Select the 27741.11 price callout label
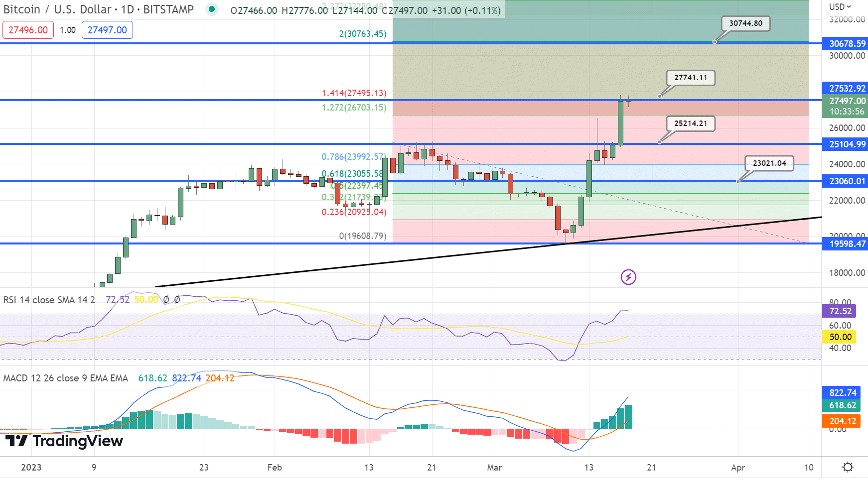 coord(691,78)
